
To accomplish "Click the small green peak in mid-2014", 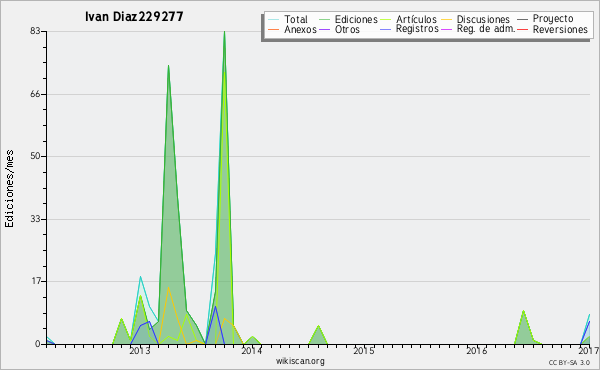I will tap(318, 326).
